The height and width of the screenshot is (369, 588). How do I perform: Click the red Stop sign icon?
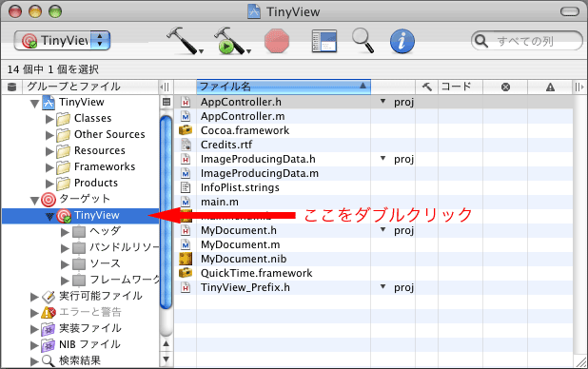277,41
